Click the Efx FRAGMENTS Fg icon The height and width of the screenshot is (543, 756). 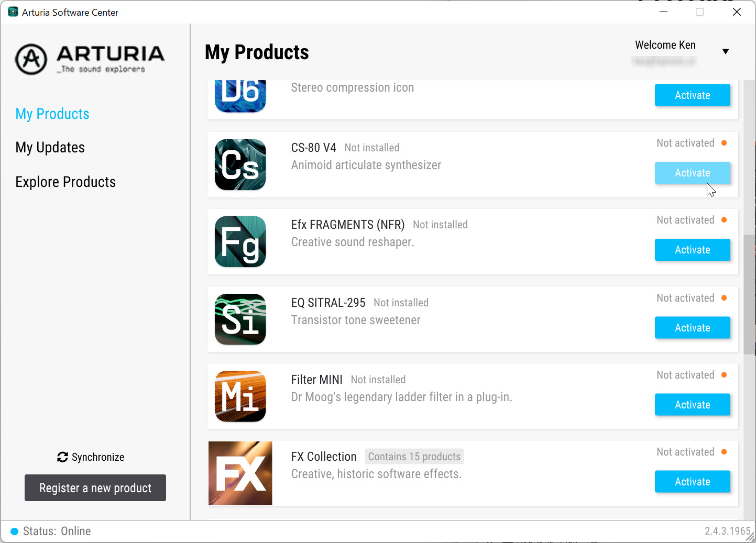coord(240,241)
